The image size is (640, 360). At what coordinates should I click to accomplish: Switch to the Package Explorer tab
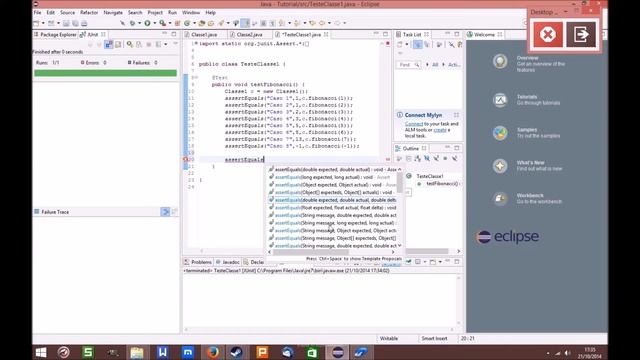(55, 35)
